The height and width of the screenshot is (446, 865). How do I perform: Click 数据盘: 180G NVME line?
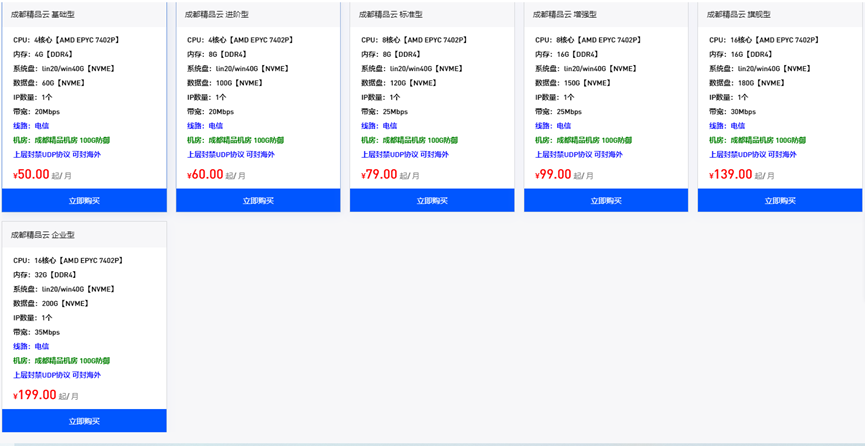pyautogui.click(x=747, y=83)
